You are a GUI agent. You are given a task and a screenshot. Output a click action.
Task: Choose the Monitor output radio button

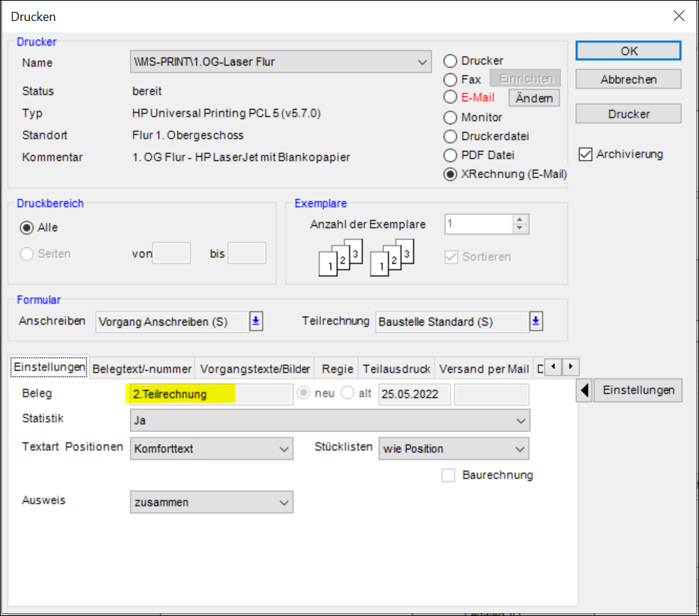(451, 117)
